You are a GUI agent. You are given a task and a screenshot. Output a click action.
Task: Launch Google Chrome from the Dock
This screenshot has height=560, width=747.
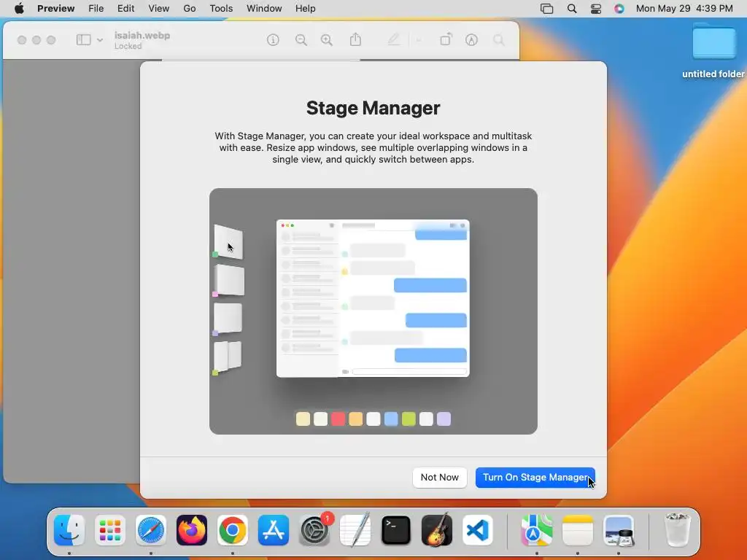233,530
